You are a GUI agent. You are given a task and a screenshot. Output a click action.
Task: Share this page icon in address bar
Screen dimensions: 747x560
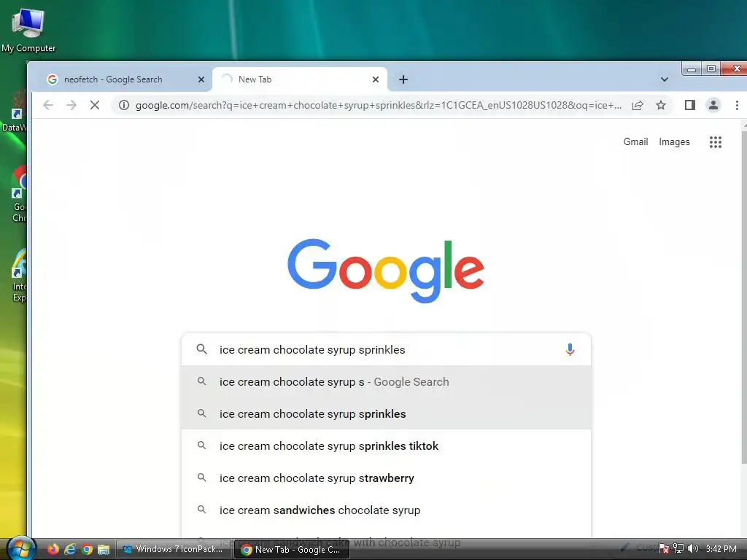tap(638, 105)
